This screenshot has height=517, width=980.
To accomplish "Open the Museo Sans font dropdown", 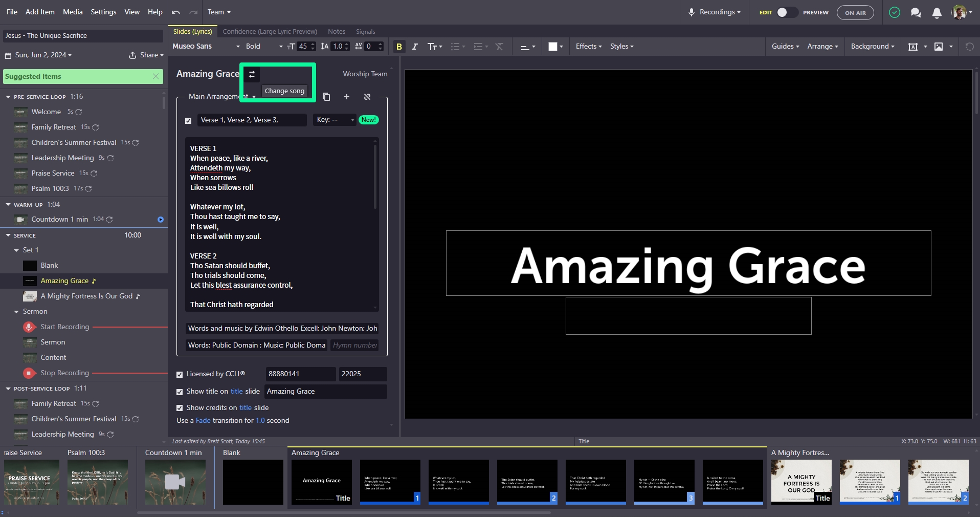I will pyautogui.click(x=206, y=47).
